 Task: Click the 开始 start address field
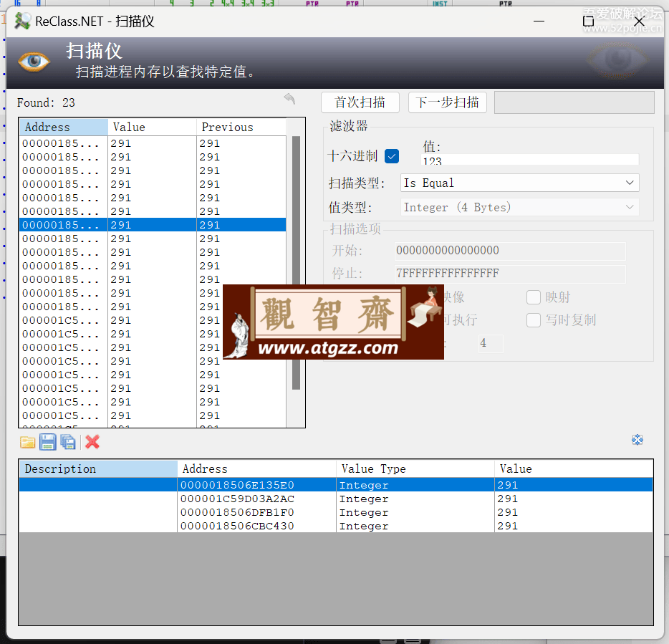[x=510, y=251]
